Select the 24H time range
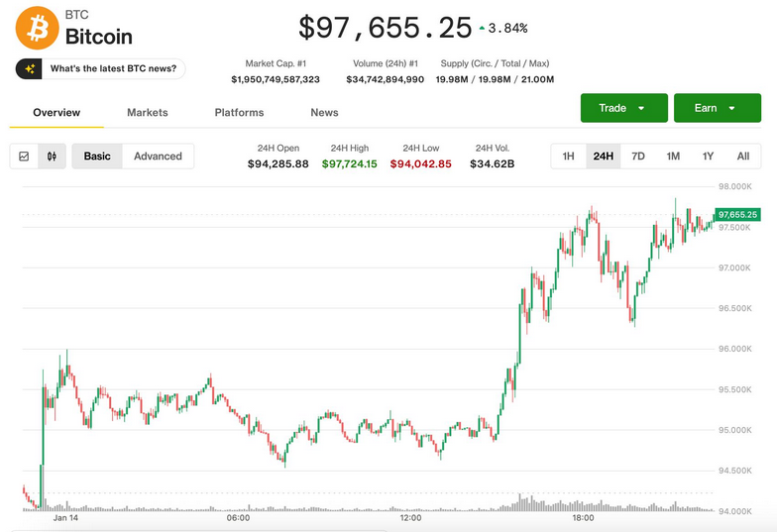The image size is (777, 532). (603, 156)
